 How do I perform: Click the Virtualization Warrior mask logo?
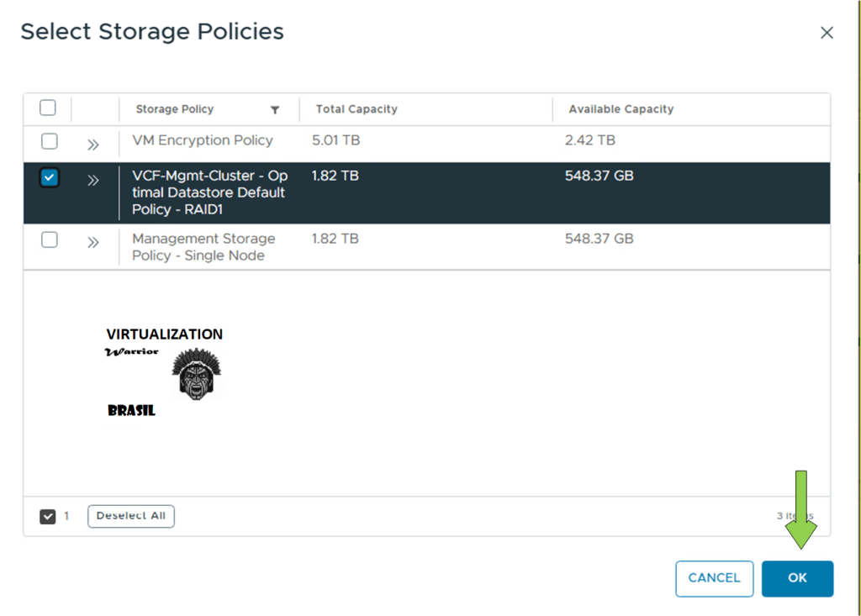click(196, 373)
